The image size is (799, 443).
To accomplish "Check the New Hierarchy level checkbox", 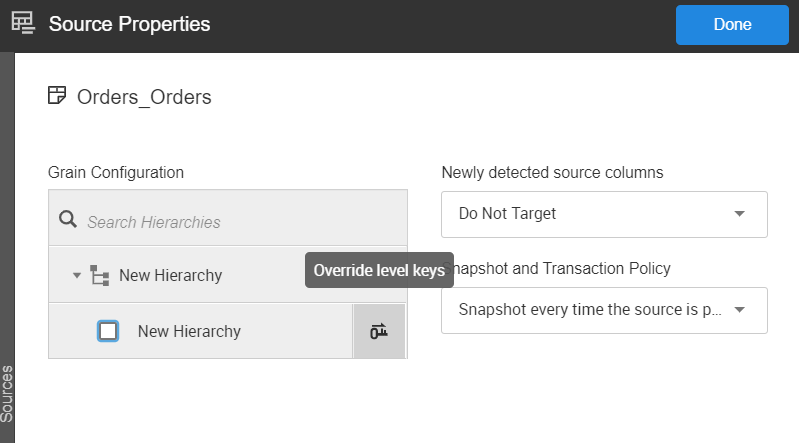I will [108, 331].
